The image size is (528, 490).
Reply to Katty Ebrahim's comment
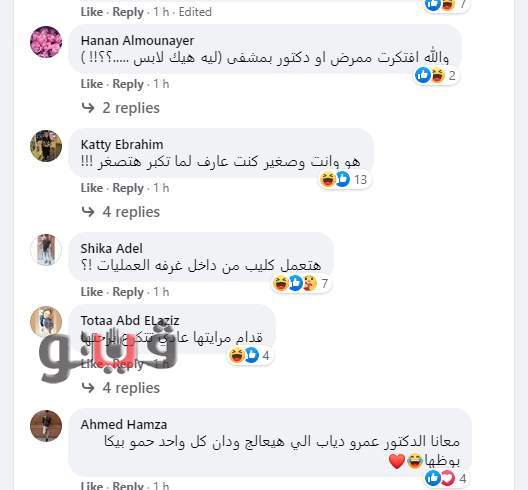128,188
